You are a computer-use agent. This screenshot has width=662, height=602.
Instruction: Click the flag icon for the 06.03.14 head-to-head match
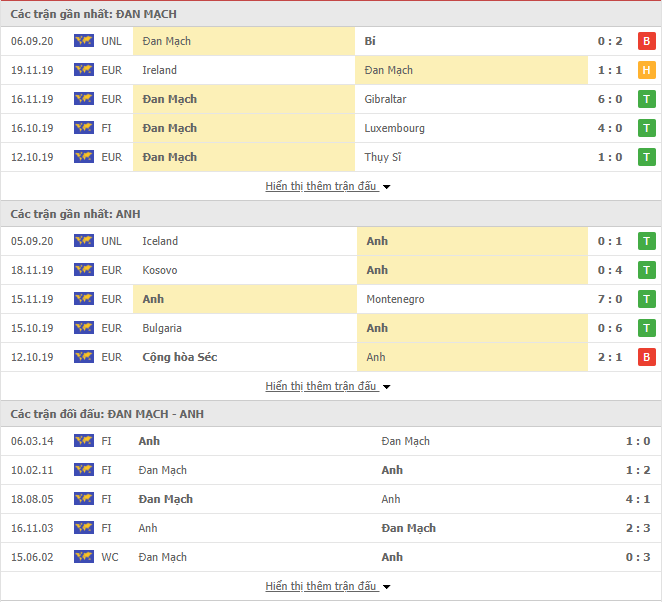tap(83, 441)
